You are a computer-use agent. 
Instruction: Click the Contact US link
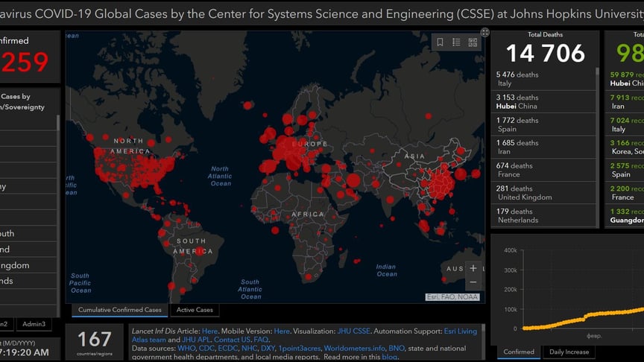tap(232, 340)
